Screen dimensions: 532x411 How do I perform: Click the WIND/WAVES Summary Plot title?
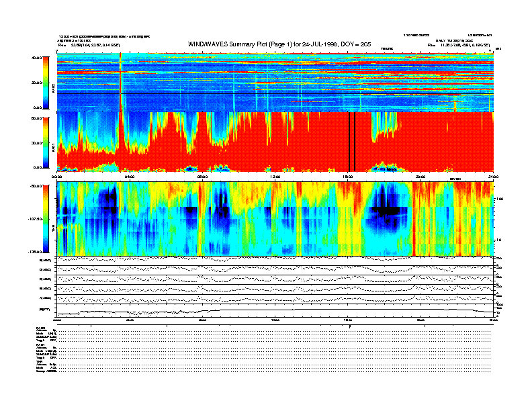(279, 44)
